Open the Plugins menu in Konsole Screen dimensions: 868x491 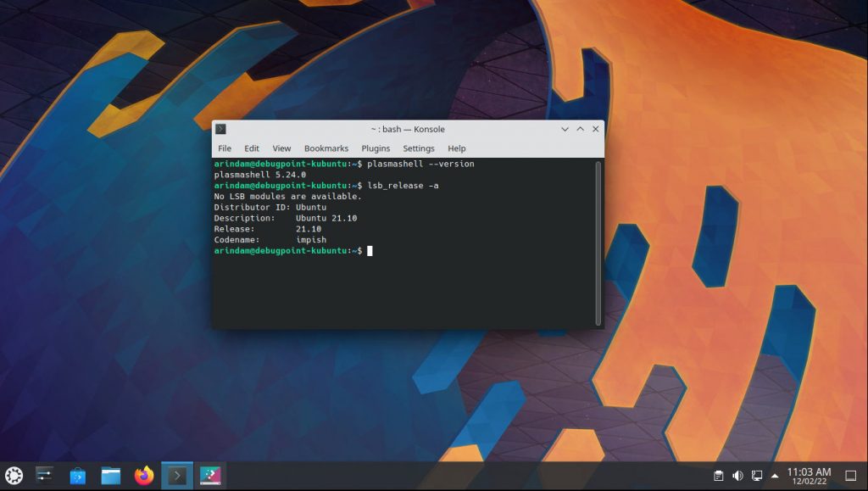click(375, 148)
